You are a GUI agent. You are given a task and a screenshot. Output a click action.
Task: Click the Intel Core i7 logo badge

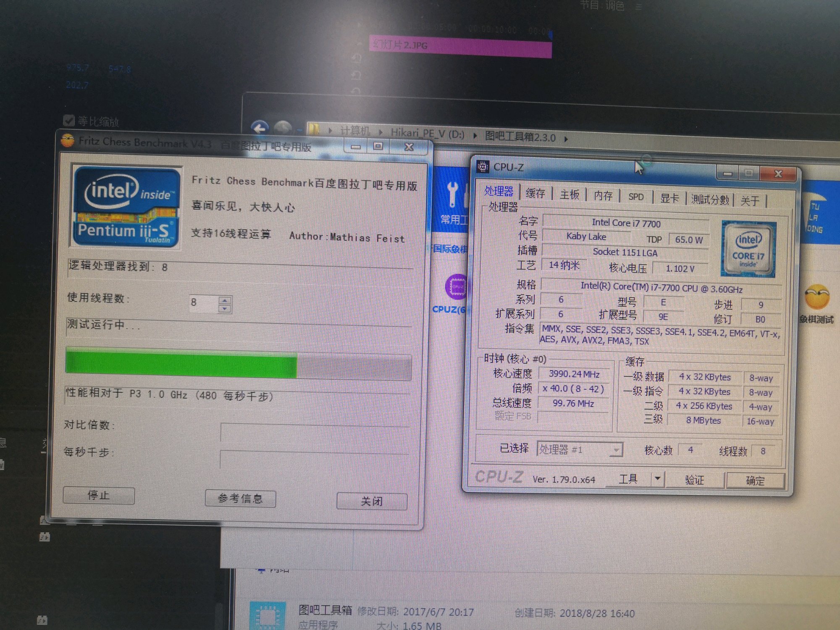(x=748, y=249)
